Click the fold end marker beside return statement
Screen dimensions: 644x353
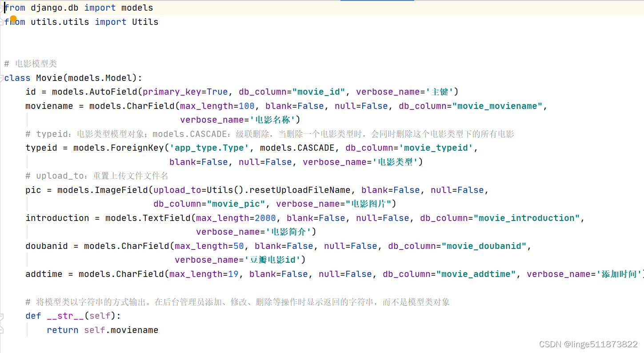click(x=2, y=330)
